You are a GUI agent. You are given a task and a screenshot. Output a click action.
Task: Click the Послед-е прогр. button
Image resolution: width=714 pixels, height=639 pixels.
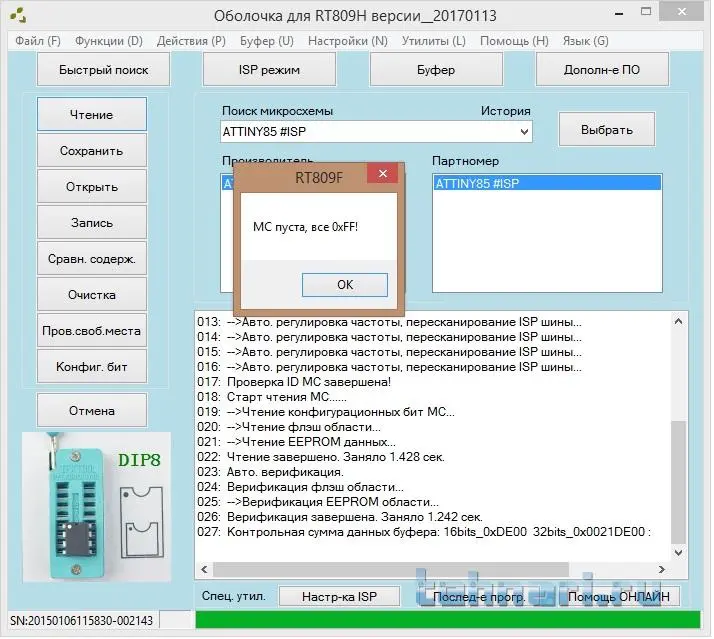[479, 596]
